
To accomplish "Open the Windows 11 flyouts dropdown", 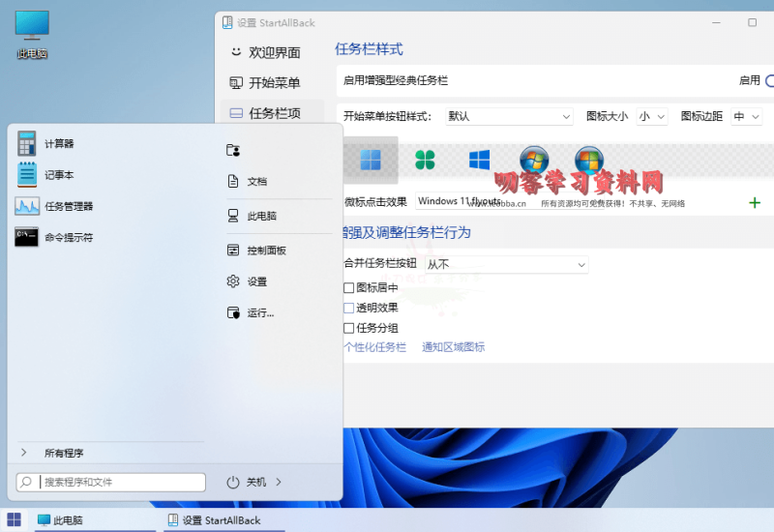I will [x=510, y=201].
